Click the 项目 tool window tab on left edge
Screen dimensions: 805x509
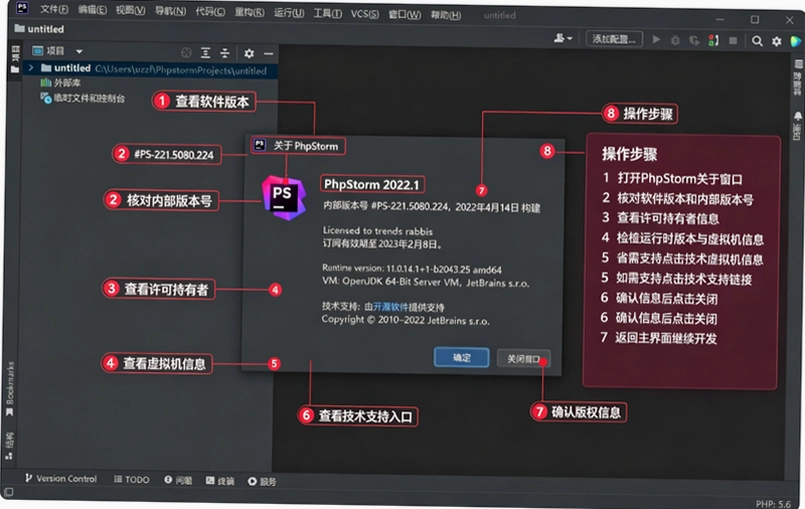(15, 60)
